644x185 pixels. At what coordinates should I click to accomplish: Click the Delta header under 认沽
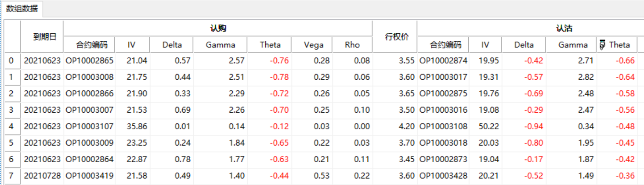tap(524, 45)
